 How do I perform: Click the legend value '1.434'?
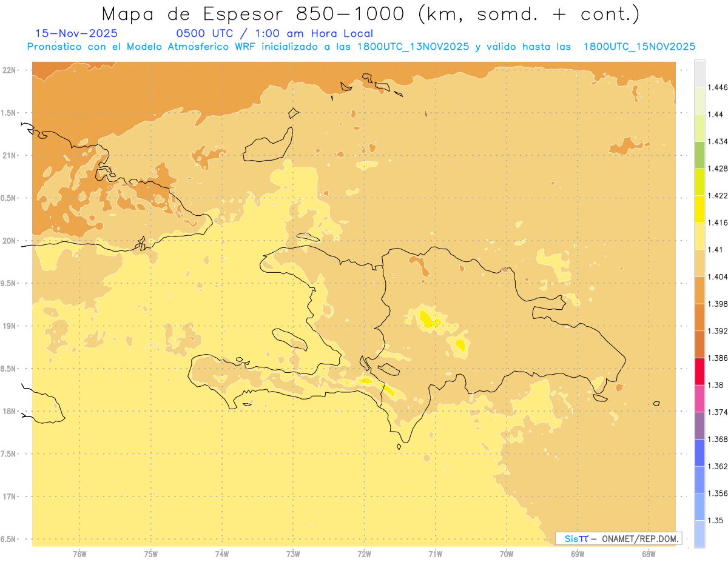[718, 141]
